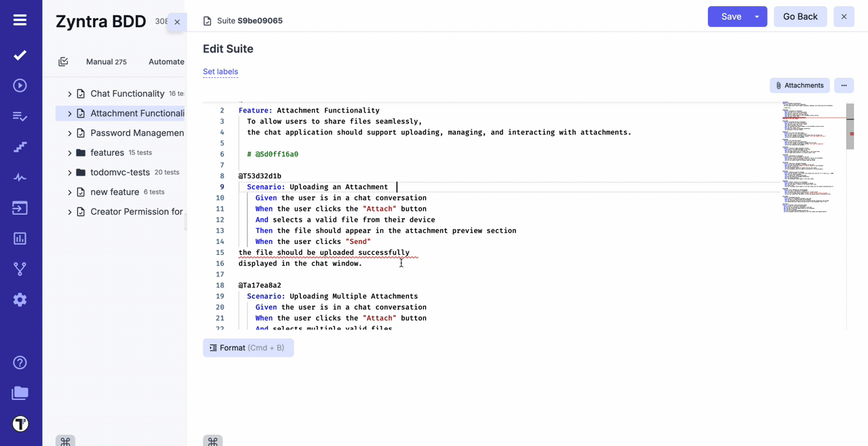This screenshot has width=868, height=446.
Task: Click the 'Edit Suite' heading
Action: pos(228,49)
